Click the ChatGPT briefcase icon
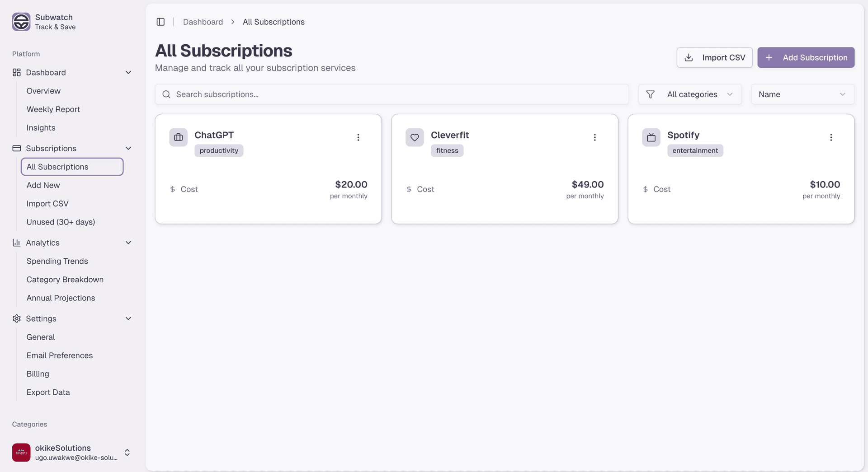 [178, 137]
